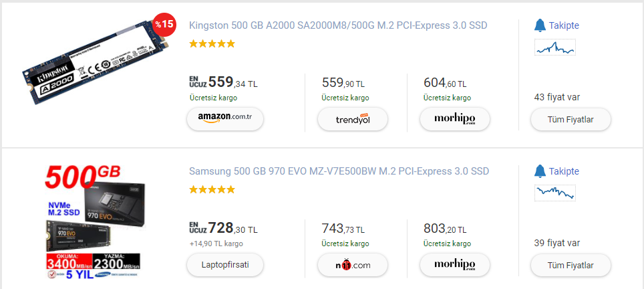Open the n11.com store offer
Screen dimensions: 644x289
tap(352, 265)
